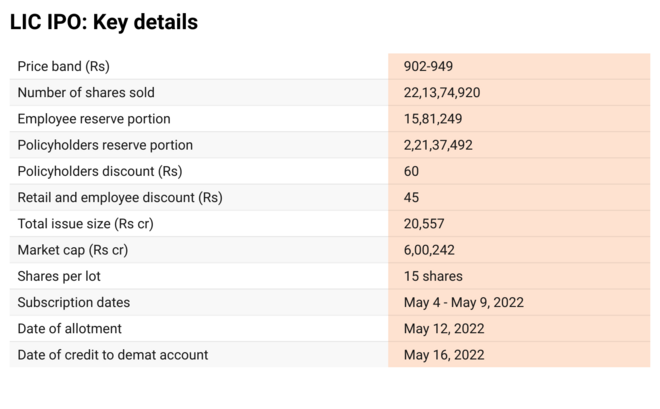This screenshot has width=660, height=409.
Task: Select the "Policyholders reserve portion" label
Action: 105,145
